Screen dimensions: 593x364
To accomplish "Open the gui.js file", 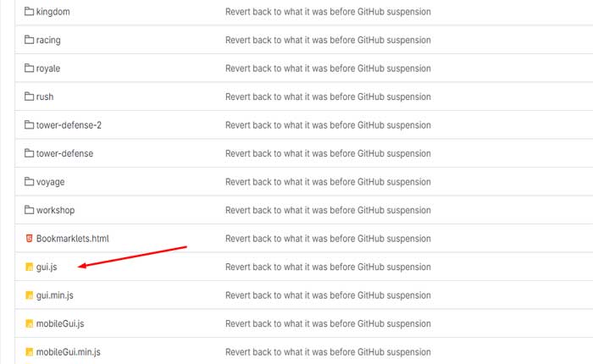I will pyautogui.click(x=47, y=267).
